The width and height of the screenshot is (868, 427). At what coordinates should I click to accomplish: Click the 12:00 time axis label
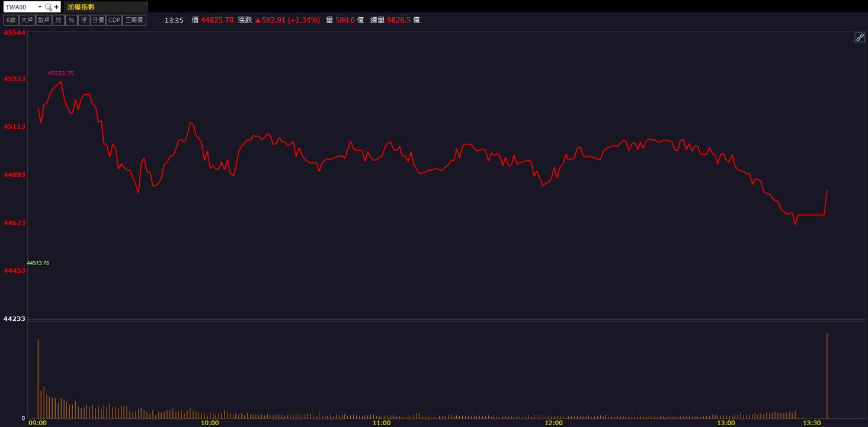[554, 423]
